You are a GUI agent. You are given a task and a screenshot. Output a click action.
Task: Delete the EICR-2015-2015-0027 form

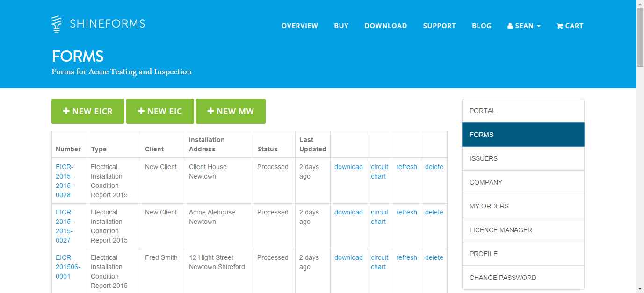coord(434,212)
